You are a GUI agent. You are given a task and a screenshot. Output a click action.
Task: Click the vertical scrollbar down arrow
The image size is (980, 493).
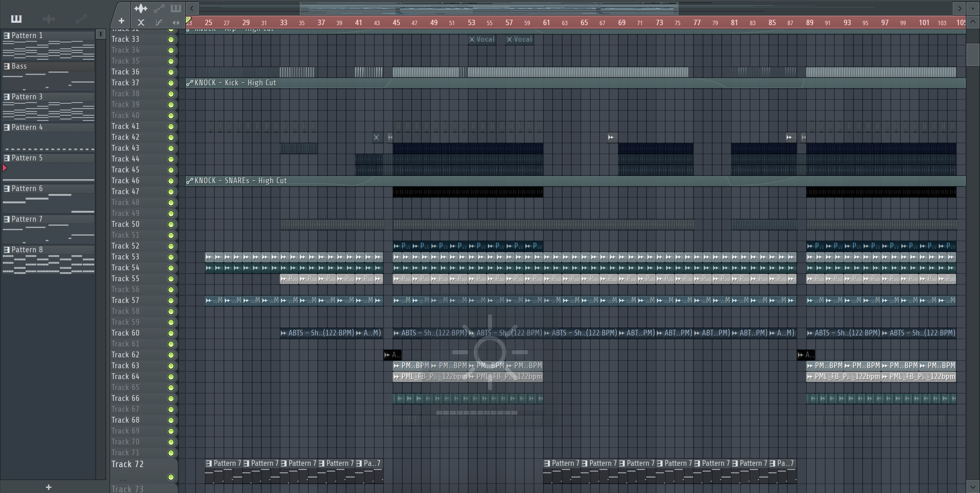[x=973, y=486]
